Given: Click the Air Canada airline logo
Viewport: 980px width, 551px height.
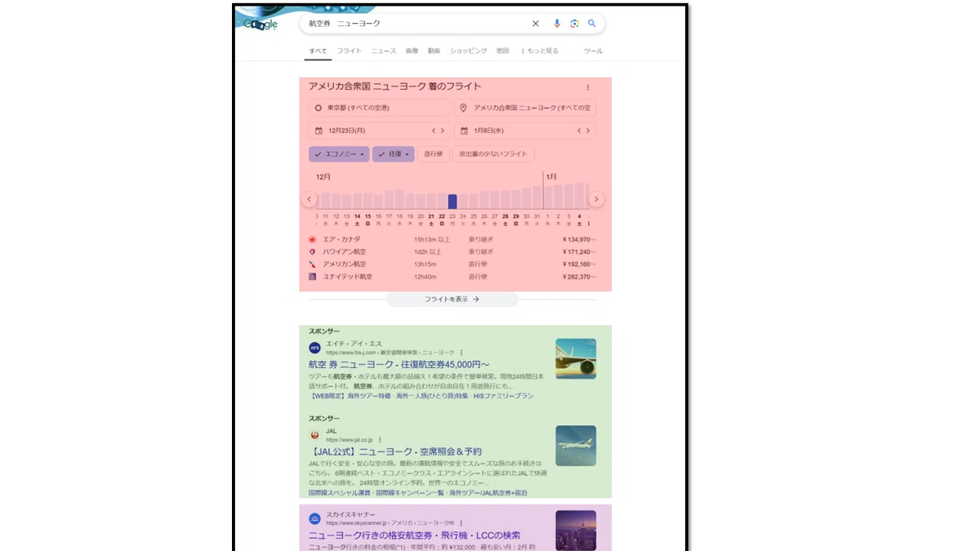Looking at the screenshot, I should click(x=313, y=239).
